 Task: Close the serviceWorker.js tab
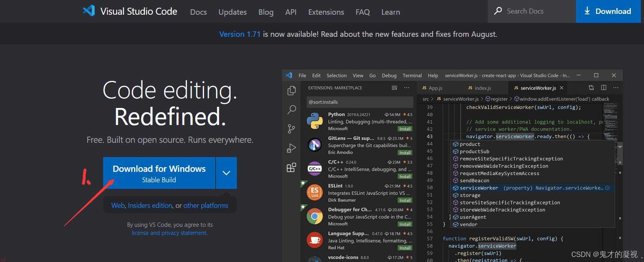click(x=562, y=88)
